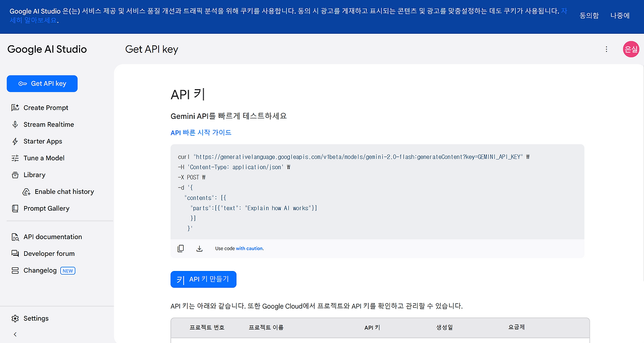Click the Starter Apps lightning icon

pos(15,142)
